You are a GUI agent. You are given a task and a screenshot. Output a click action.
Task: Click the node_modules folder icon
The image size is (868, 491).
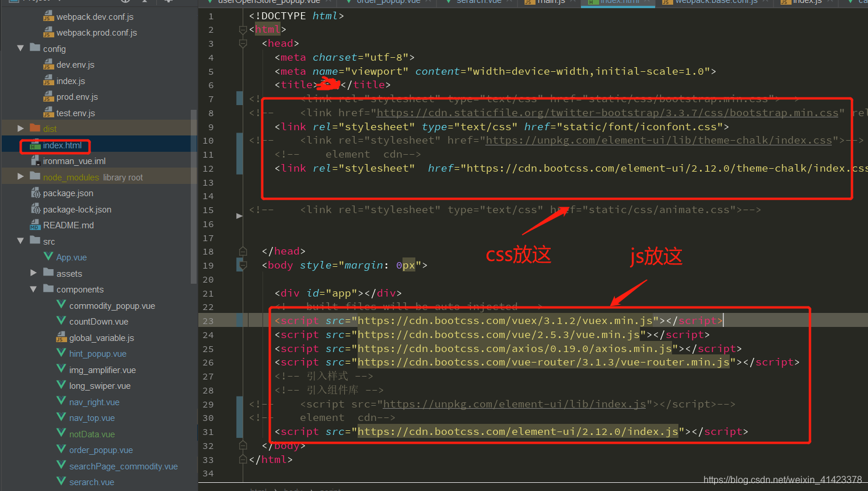pyautogui.click(x=35, y=176)
